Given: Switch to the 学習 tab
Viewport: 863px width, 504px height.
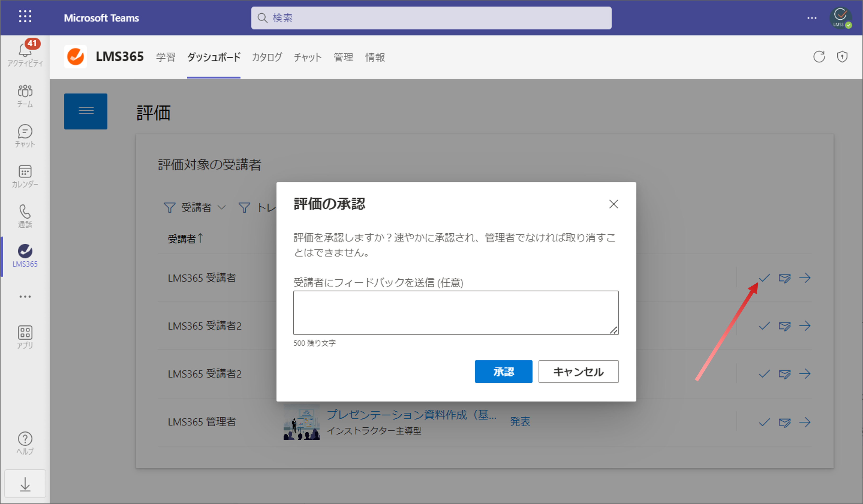Looking at the screenshot, I should pos(166,57).
